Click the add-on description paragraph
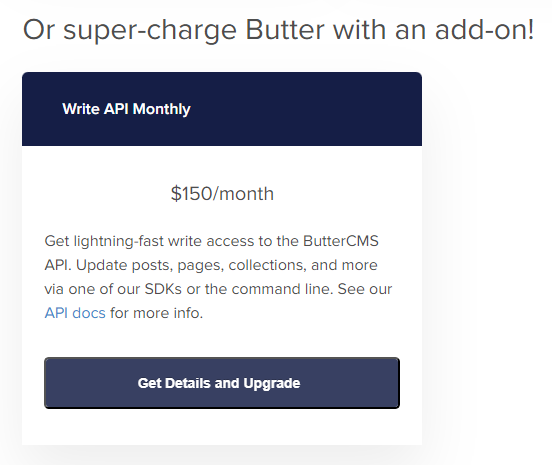The height and width of the screenshot is (465, 552). tap(218, 277)
